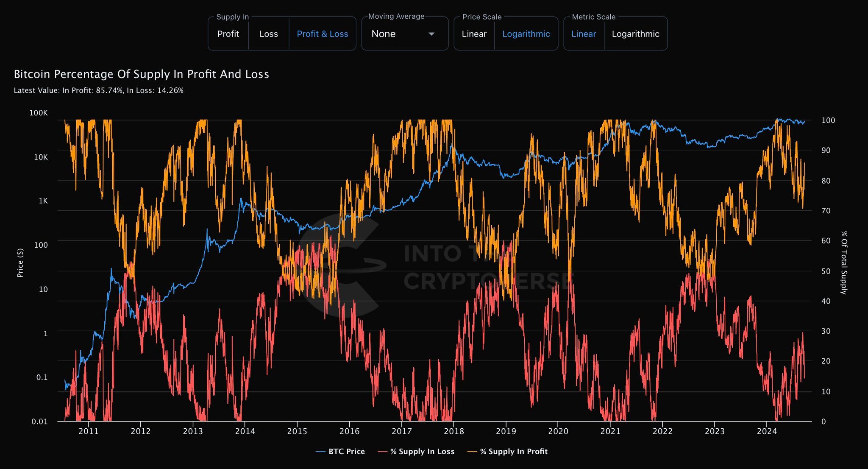Screen dimensions: 868x469
Task: Select Loss supply option
Action: click(x=268, y=34)
